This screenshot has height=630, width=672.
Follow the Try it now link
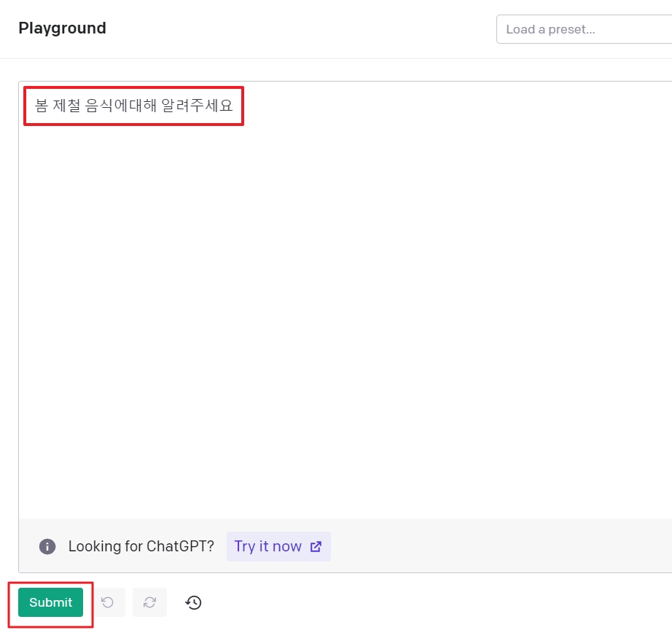tap(278, 546)
